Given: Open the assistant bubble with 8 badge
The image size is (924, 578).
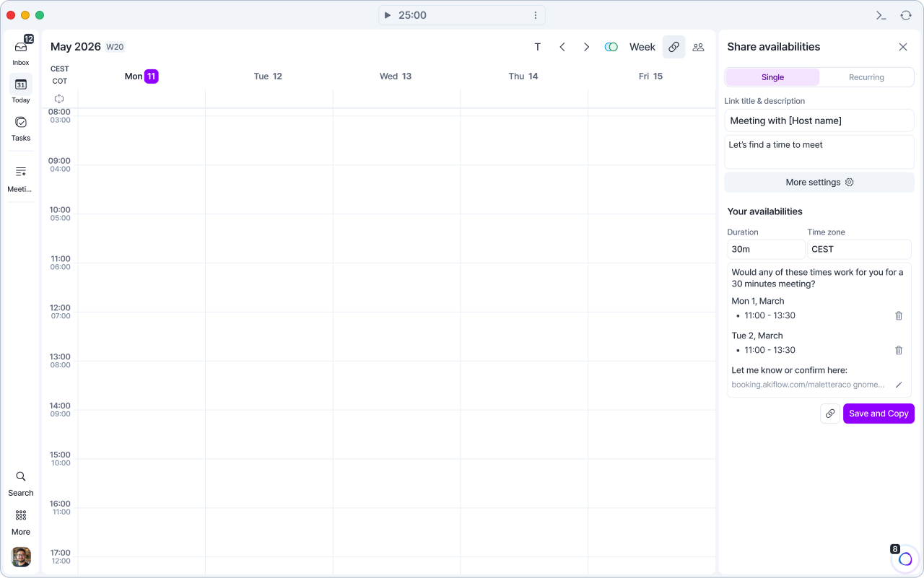Looking at the screenshot, I should pos(905,559).
